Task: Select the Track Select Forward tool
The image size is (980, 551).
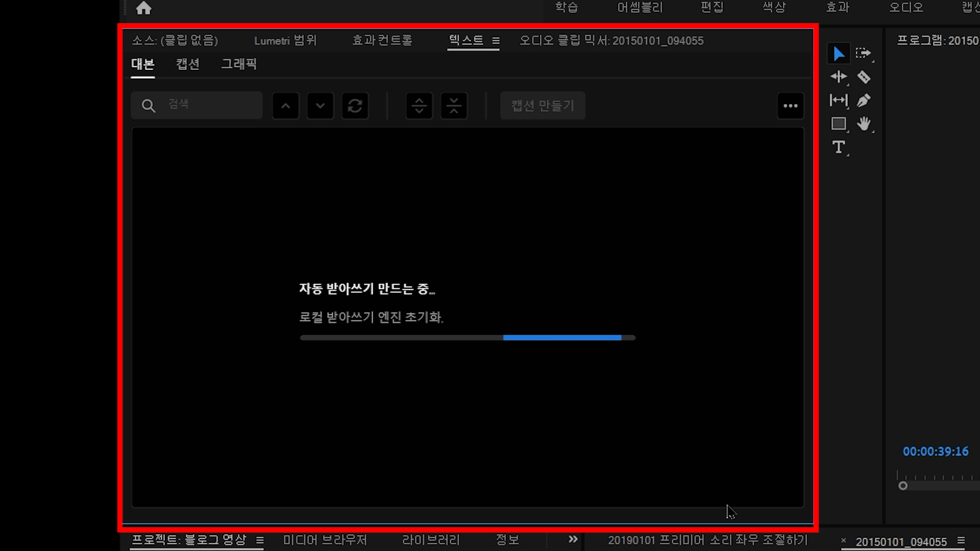Action: pos(863,54)
